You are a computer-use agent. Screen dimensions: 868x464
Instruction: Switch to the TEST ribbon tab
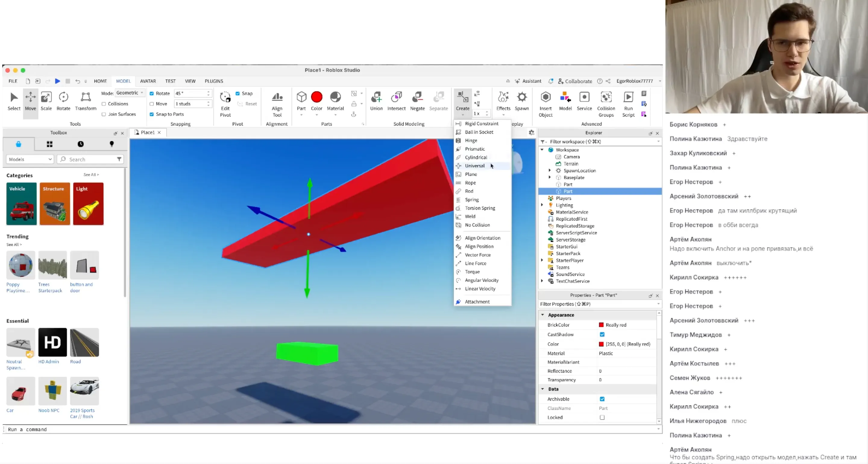170,81
